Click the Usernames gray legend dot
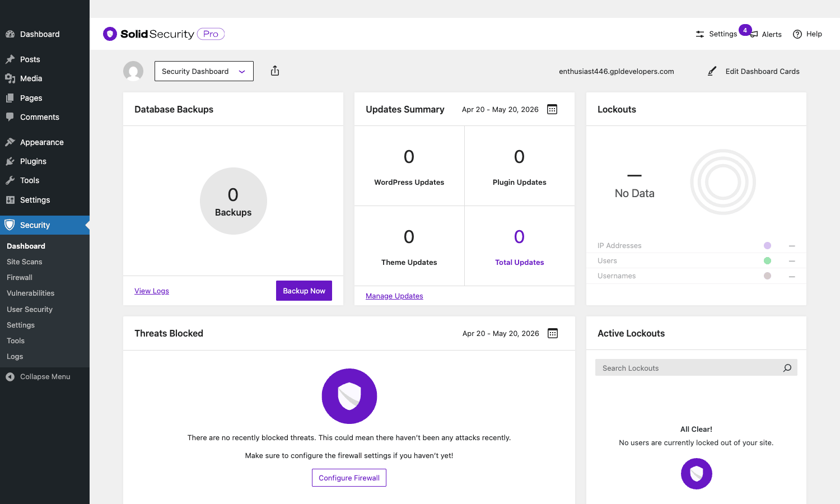840x504 pixels. click(x=768, y=276)
